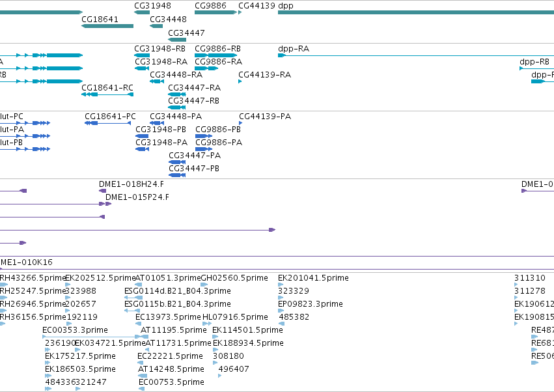Image resolution: width=554 pixels, height=392 pixels.
Task: Select EST AT14248.5prime
Action: (171, 370)
